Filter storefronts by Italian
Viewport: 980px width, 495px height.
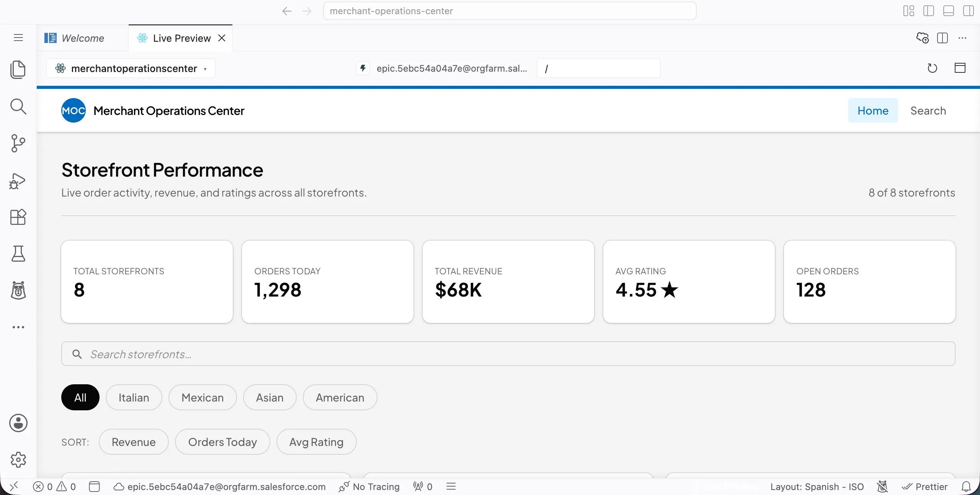(134, 397)
